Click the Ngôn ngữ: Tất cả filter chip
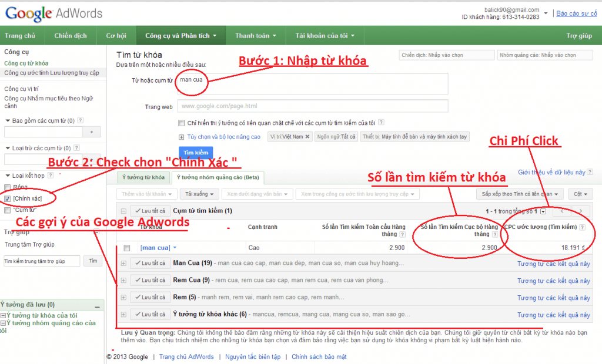The width and height of the screenshot is (602, 364). coord(336,137)
